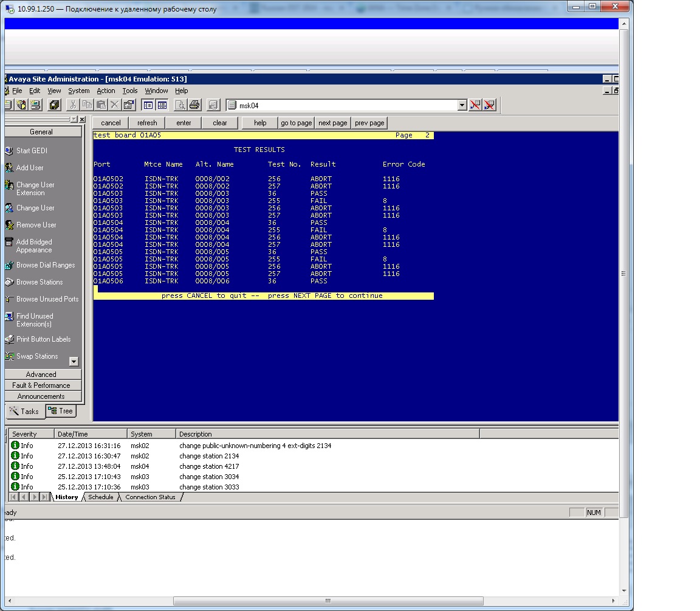Open the side panel options dropdown arrow
The height and width of the screenshot is (611, 700).
pos(74,119)
